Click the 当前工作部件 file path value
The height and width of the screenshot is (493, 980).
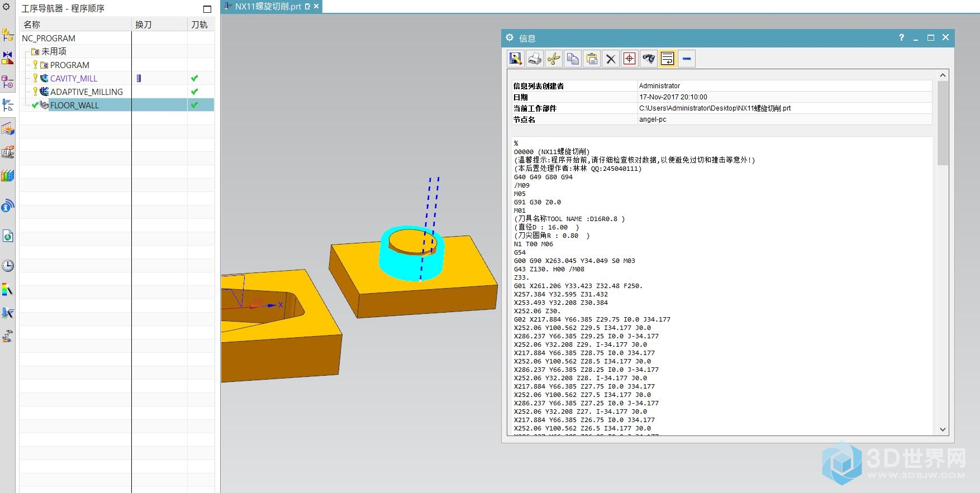[715, 108]
